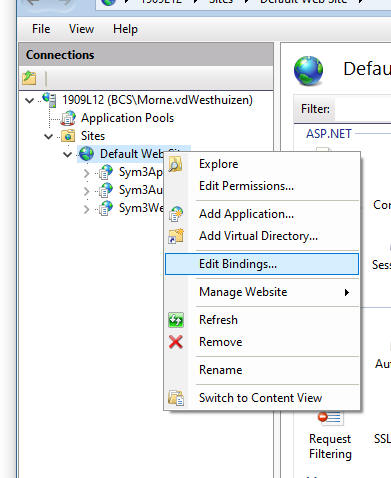Screen dimensions: 391x478
Task: Click the Filter input field
Action: [x=363, y=109]
